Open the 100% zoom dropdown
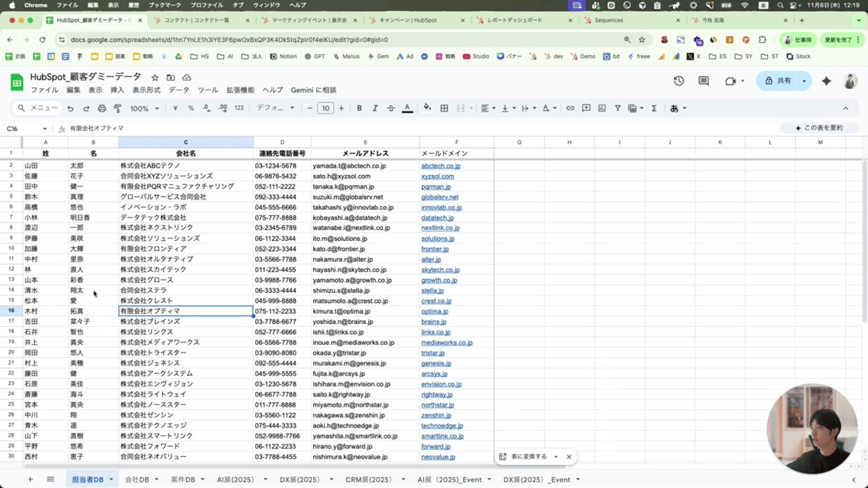This screenshot has width=868, height=488. point(144,108)
